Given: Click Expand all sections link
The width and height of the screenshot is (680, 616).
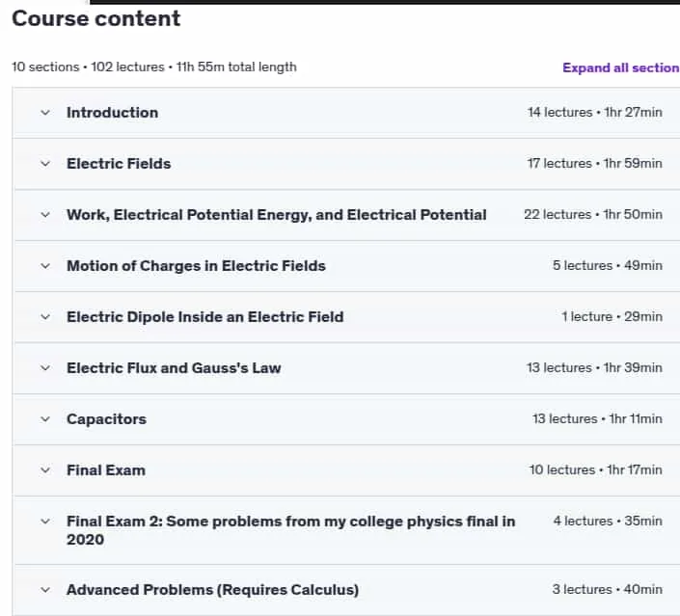Looking at the screenshot, I should click(x=621, y=68).
